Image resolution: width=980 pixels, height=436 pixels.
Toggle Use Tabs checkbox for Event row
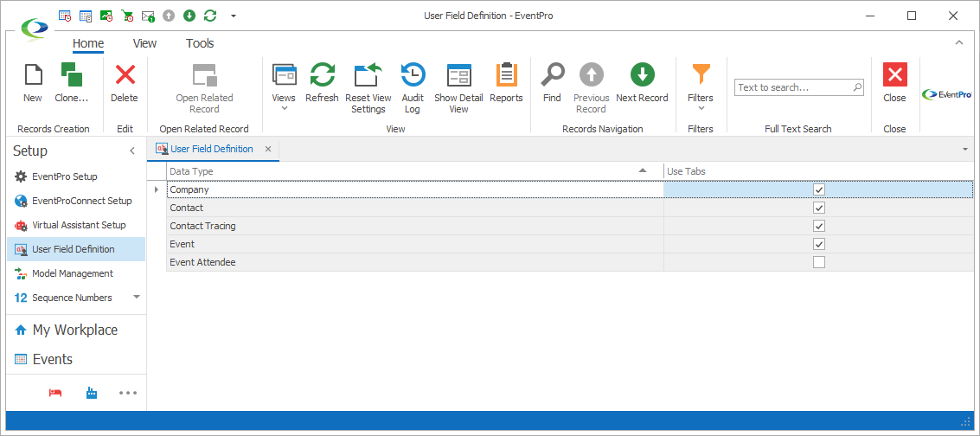(x=819, y=244)
